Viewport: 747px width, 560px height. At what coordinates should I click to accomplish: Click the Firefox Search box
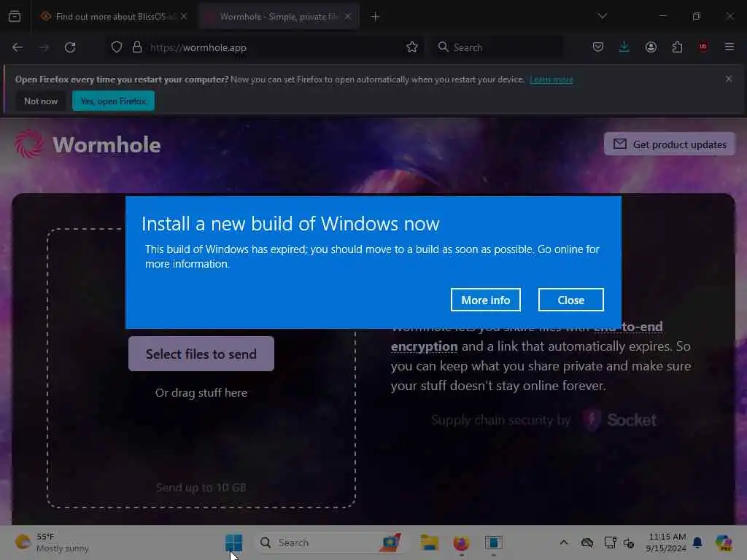pos(498,47)
